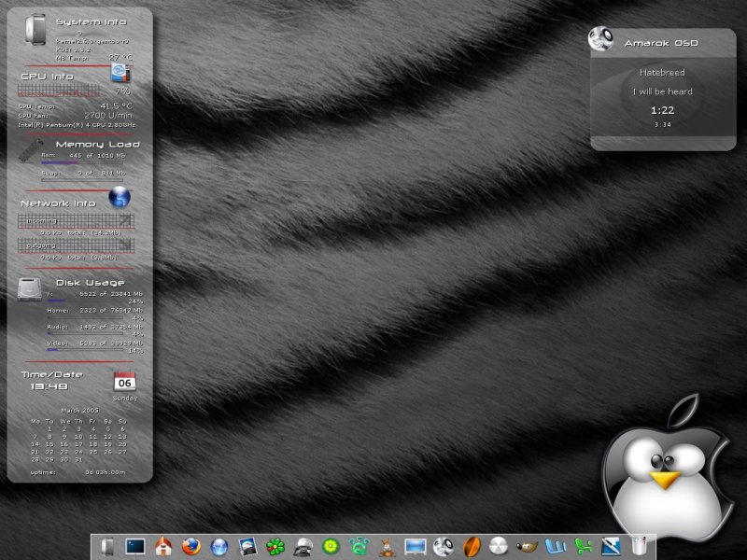Click the memory RAM stick icon
Viewport: 747px width, 560px height.
[31, 149]
